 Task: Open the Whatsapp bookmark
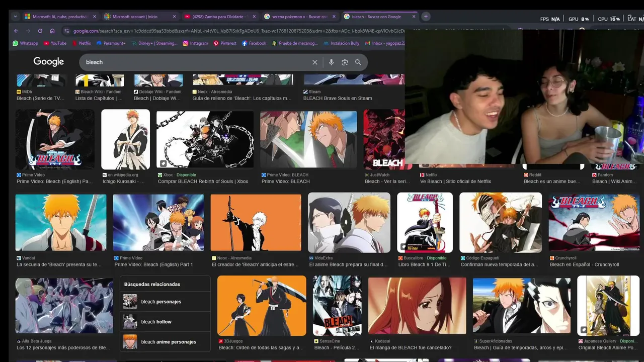click(25, 43)
